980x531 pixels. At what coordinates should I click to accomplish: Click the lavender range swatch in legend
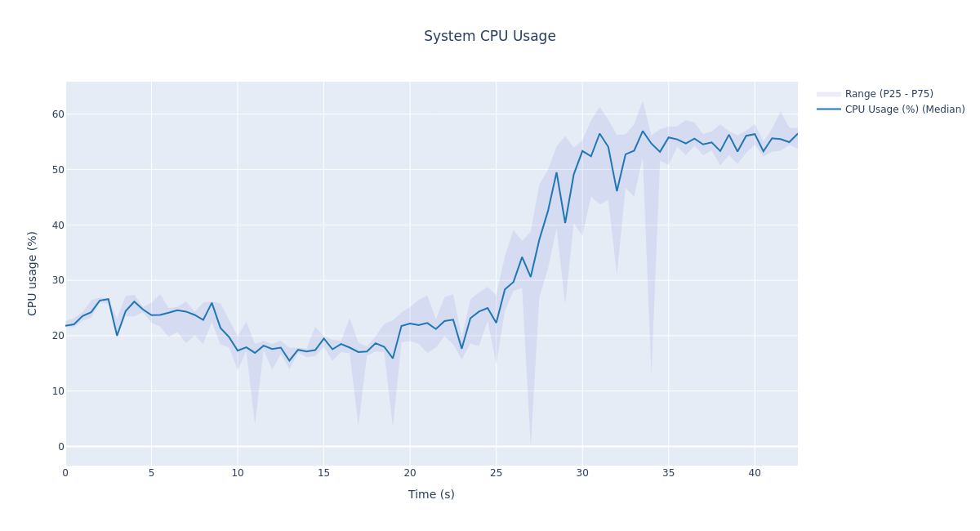(829, 94)
